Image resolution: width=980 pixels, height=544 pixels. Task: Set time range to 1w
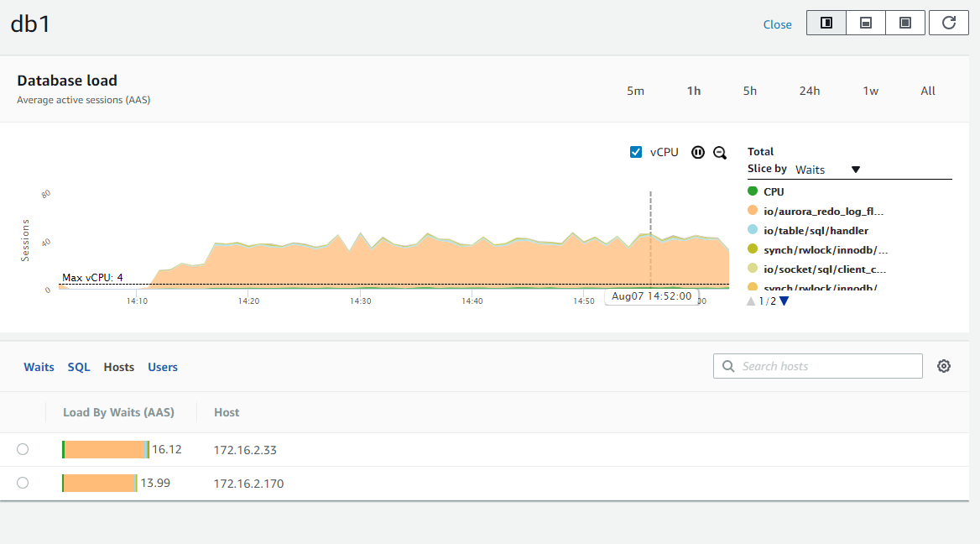click(871, 91)
